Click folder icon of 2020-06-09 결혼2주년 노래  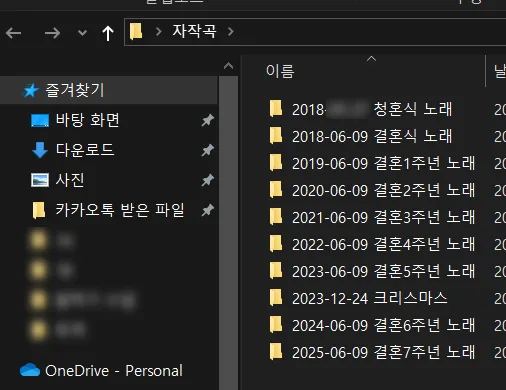(x=276, y=190)
